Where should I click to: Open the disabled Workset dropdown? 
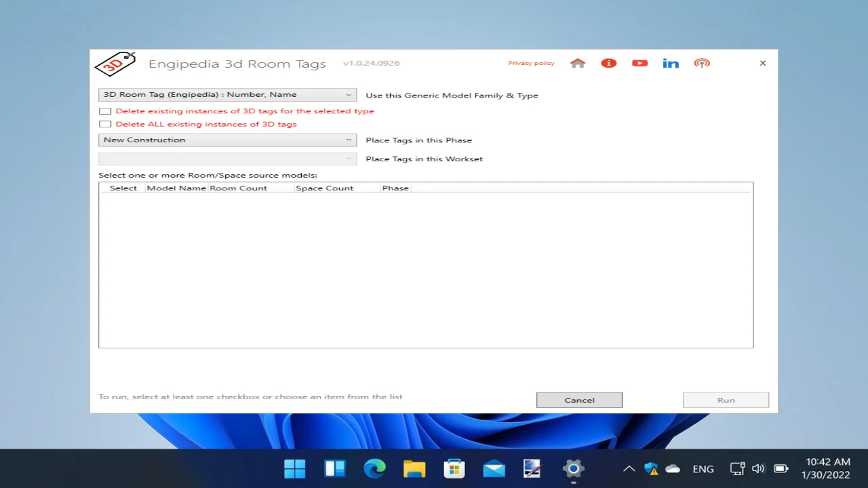pyautogui.click(x=227, y=159)
